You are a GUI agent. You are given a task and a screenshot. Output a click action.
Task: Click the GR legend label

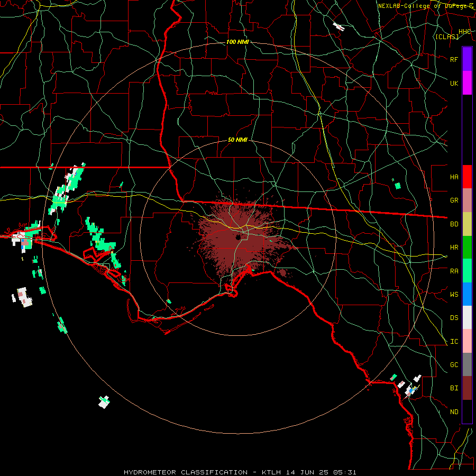(454, 200)
